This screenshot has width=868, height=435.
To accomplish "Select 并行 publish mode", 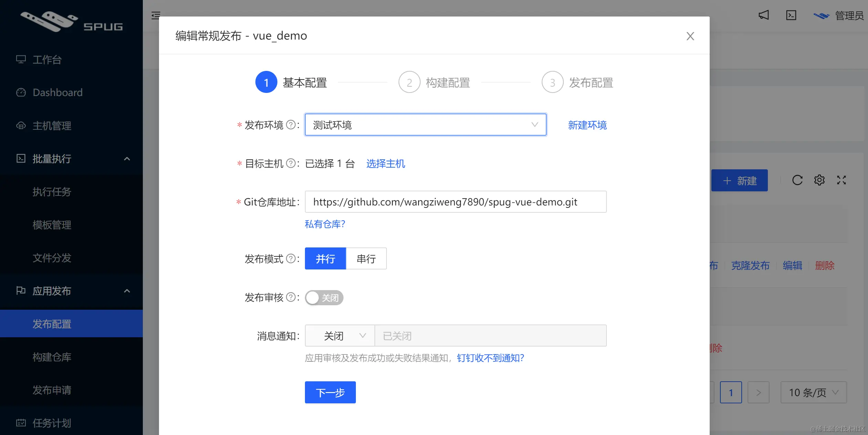I will (x=325, y=258).
